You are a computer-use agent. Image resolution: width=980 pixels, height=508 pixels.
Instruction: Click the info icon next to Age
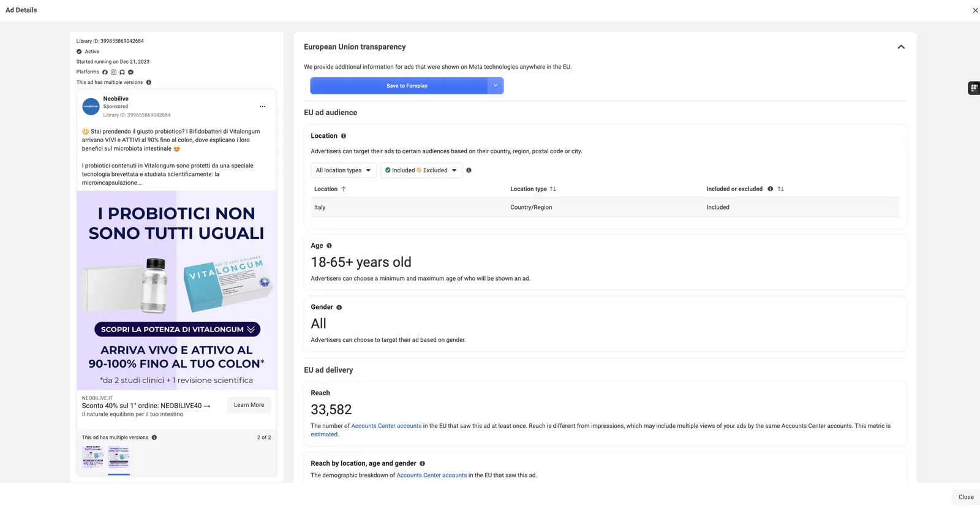[329, 246]
